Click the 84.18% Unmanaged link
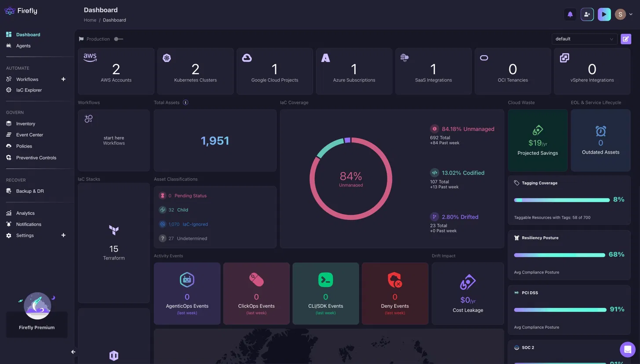Viewport: 640px width, 364px height. pos(468,129)
